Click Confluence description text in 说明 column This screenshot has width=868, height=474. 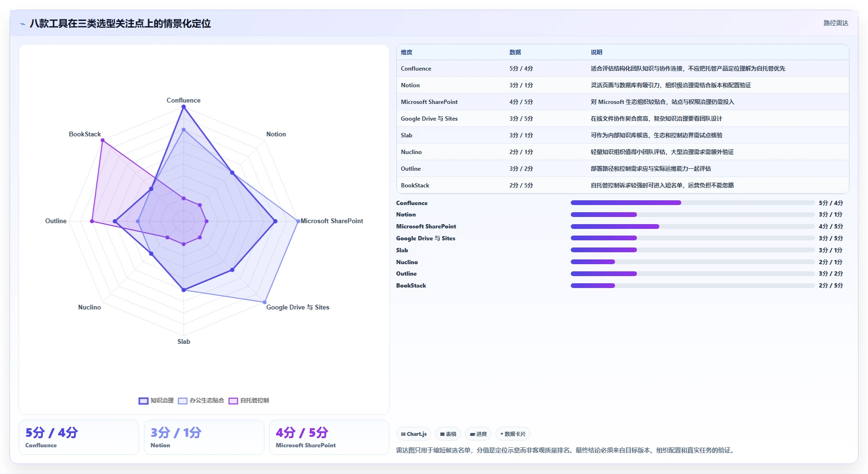[688, 69]
